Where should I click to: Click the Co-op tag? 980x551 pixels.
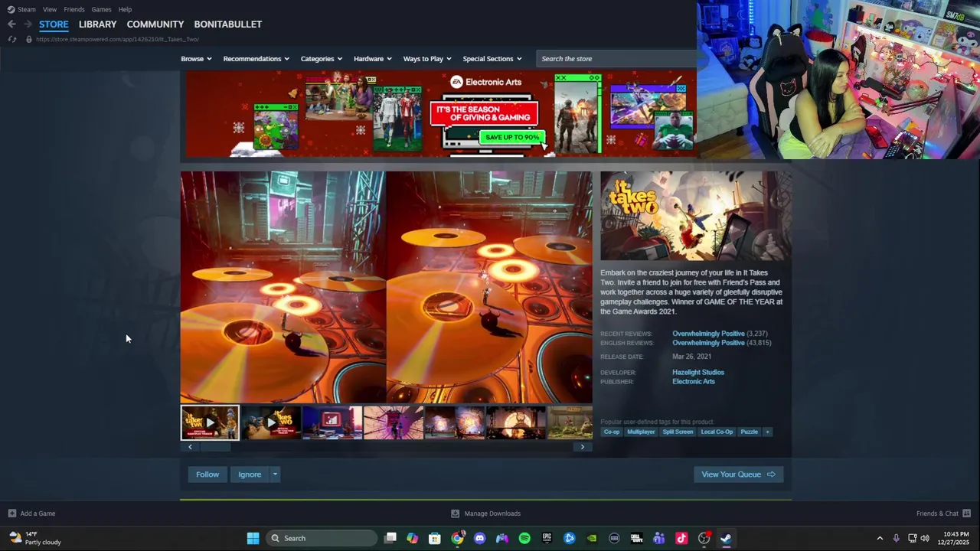coord(612,432)
